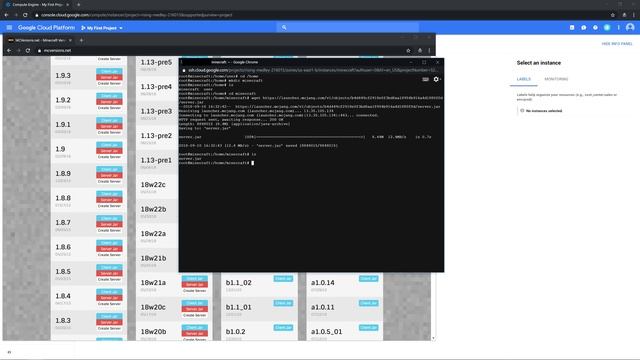The image size is (640, 360).
Task: Click back arrow in Compute Engine browser
Action: point(7,15)
